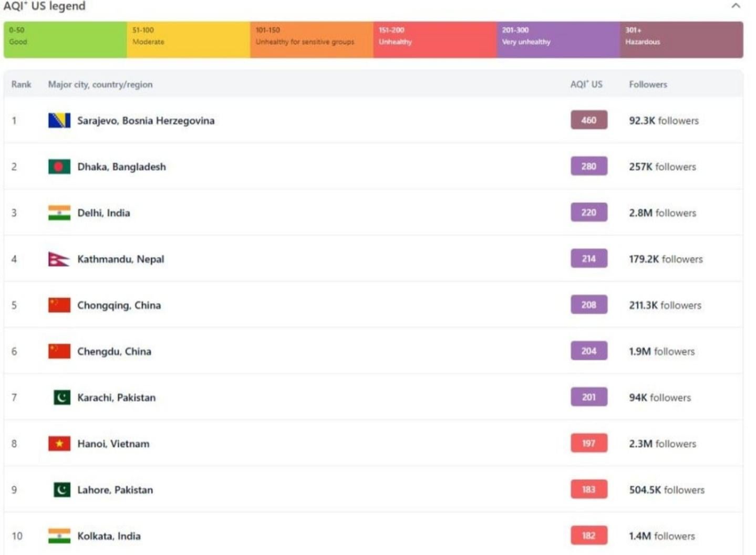Click the green Good 0-50 legend swatch
Image resolution: width=756 pixels, height=555 pixels.
[x=65, y=39]
